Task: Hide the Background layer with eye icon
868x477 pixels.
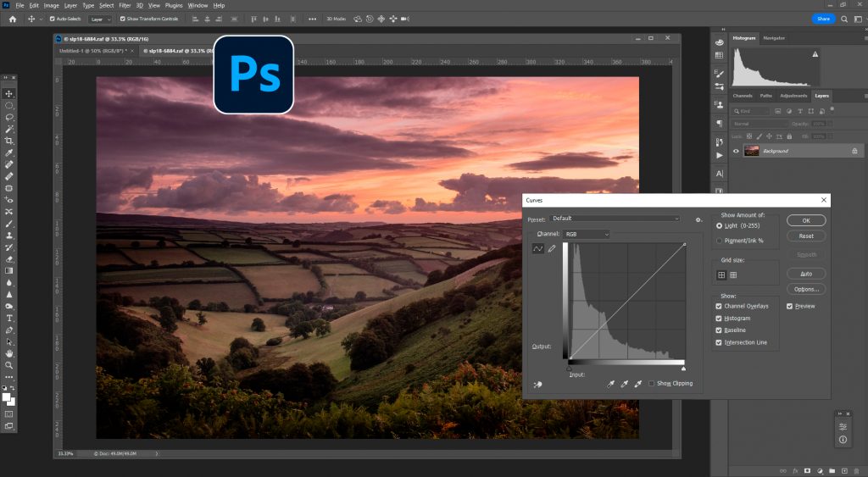Action: pyautogui.click(x=736, y=151)
